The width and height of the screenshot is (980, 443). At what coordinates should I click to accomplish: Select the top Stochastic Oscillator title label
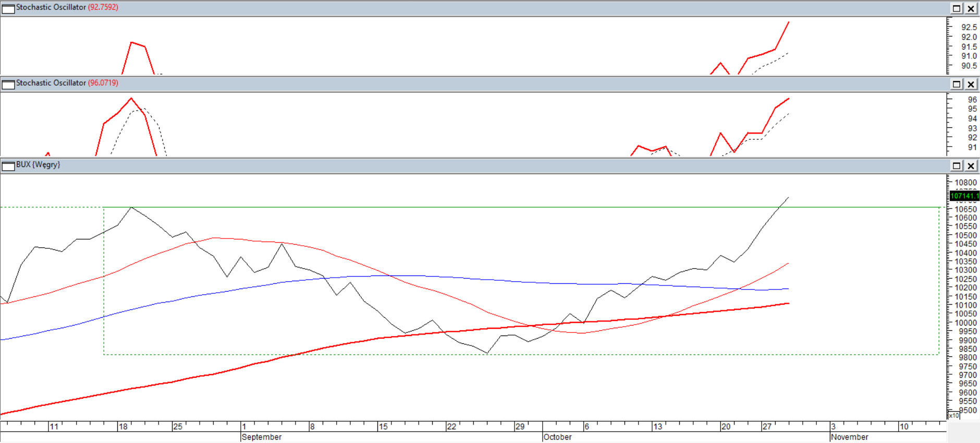(51, 7)
